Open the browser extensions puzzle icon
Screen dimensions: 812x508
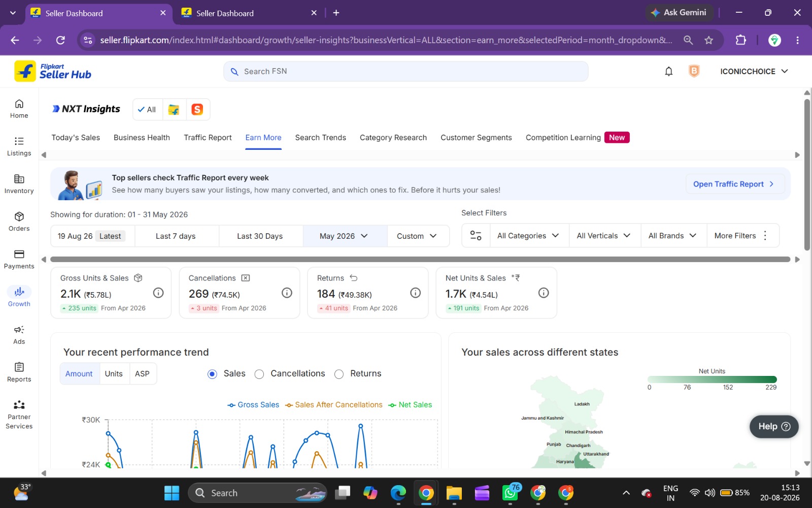[741, 40]
